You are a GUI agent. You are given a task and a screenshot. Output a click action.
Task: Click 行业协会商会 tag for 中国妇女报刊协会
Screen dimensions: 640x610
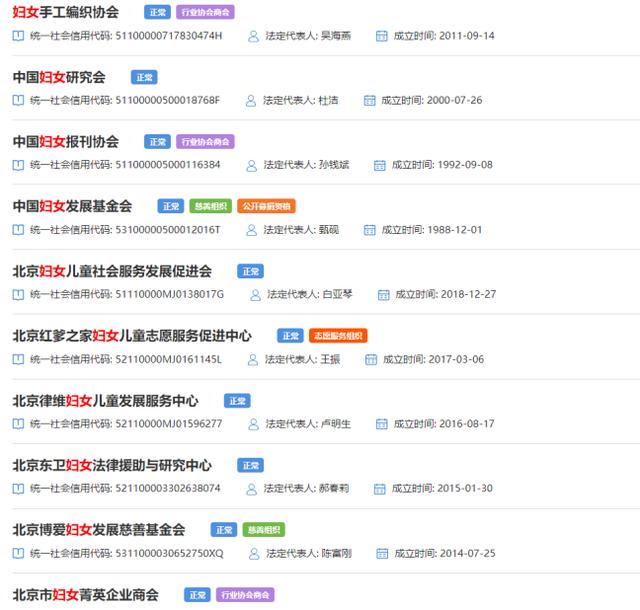pyautogui.click(x=205, y=142)
